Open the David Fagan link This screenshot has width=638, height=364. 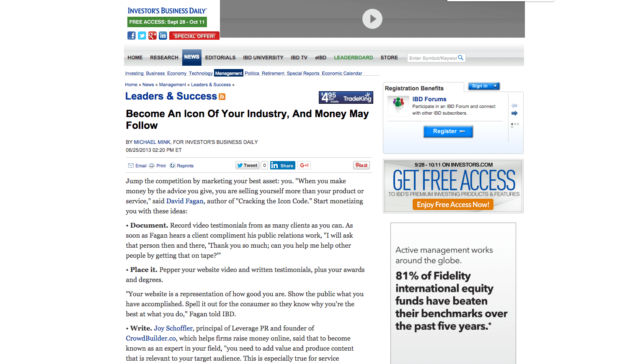coord(185,201)
